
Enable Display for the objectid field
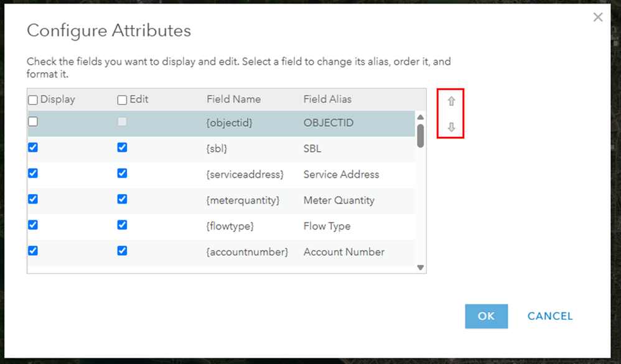click(33, 122)
